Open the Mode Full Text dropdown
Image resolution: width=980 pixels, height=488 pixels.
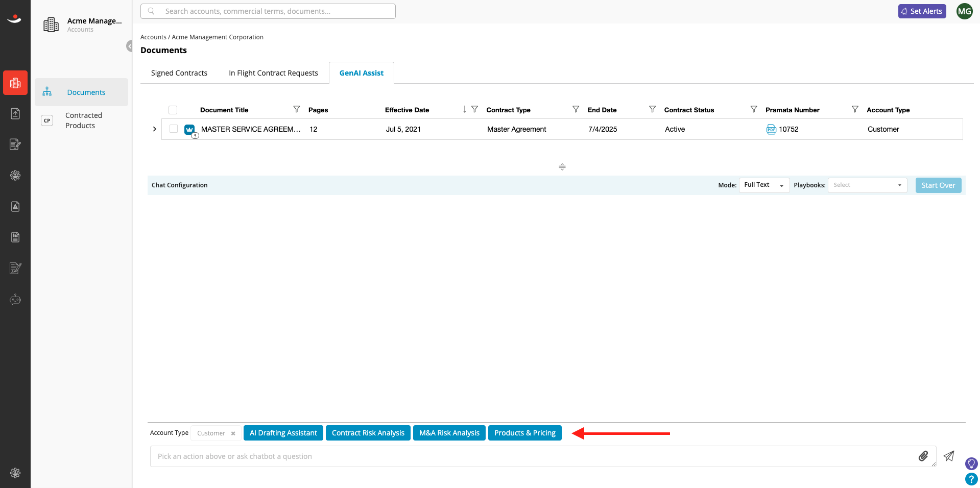(x=764, y=185)
